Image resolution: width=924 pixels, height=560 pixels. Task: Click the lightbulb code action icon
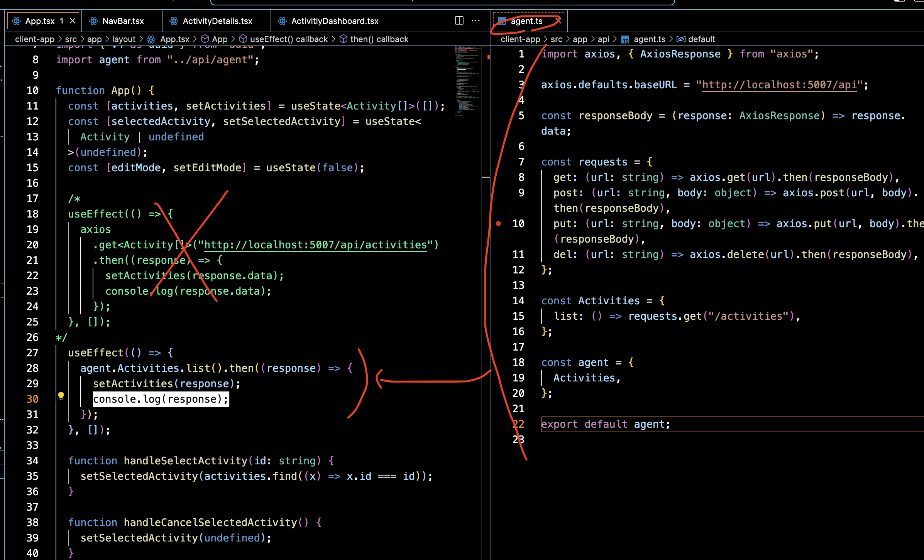[x=61, y=396]
